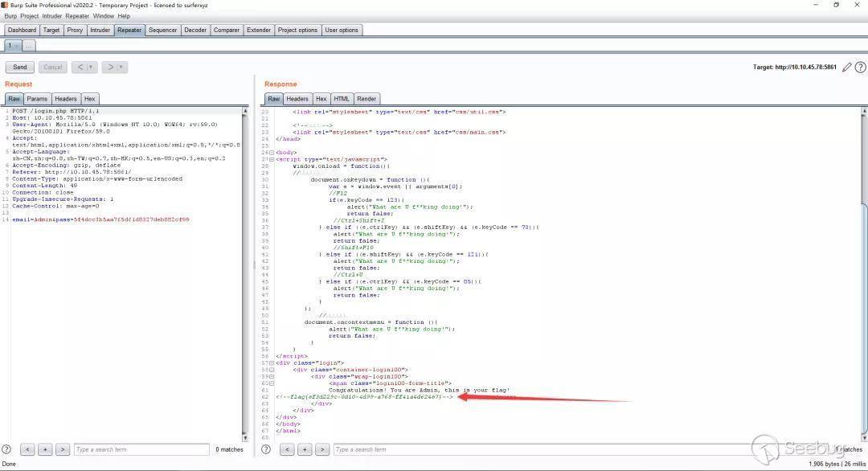The image size is (868, 471).
Task: Open the back history dropdown arrow
Action: 92,67
